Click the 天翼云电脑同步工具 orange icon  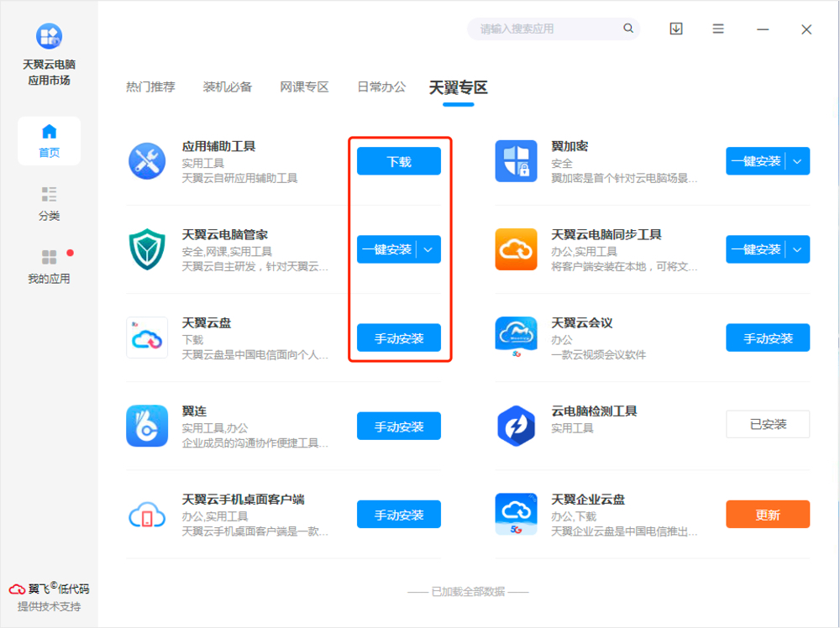(x=516, y=249)
